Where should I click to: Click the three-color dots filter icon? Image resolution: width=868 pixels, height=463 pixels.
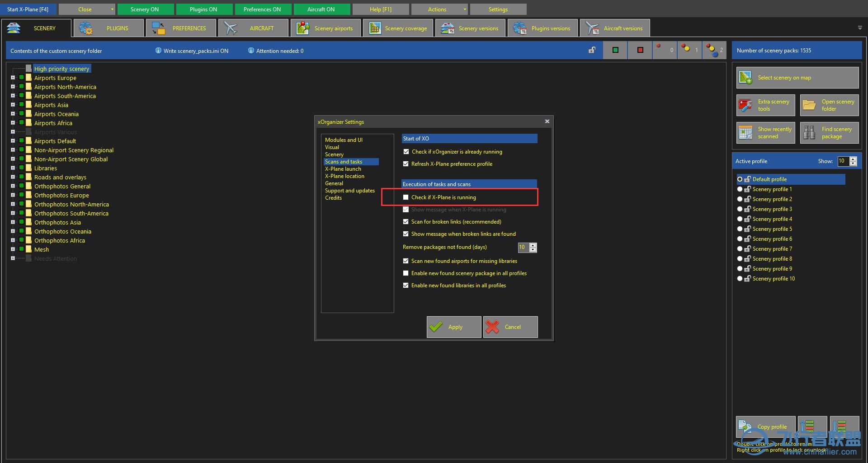point(712,50)
